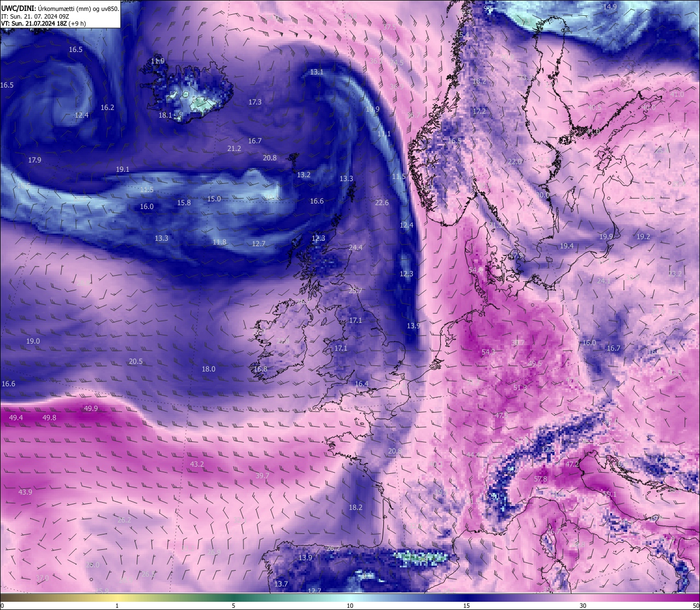
Task: Click the 18.0 value west of Ireland
Action: tap(208, 369)
